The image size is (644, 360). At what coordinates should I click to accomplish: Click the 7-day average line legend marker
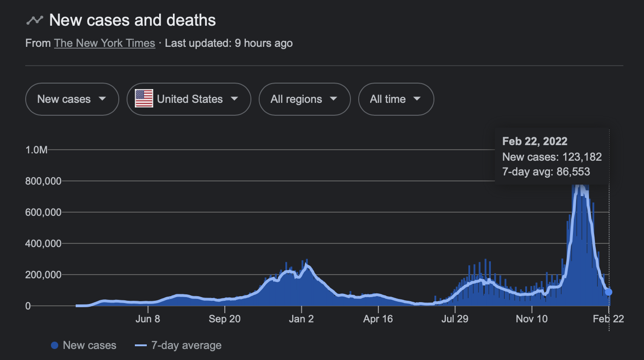tap(141, 345)
